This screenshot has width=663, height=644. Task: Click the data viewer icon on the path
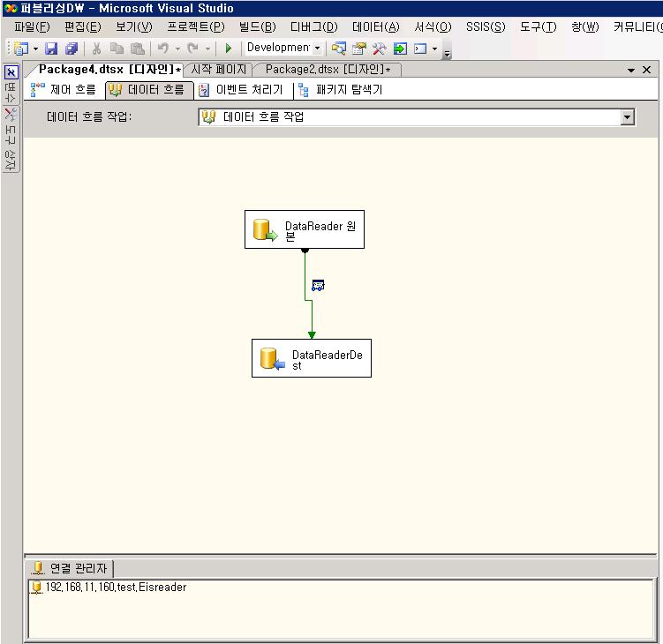tap(318, 286)
